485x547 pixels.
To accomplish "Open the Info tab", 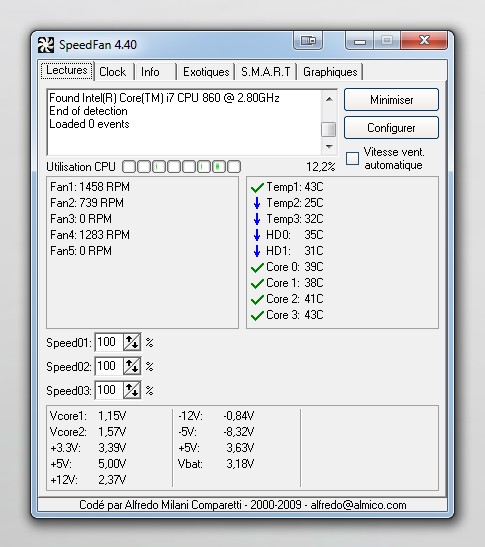I will pos(150,72).
